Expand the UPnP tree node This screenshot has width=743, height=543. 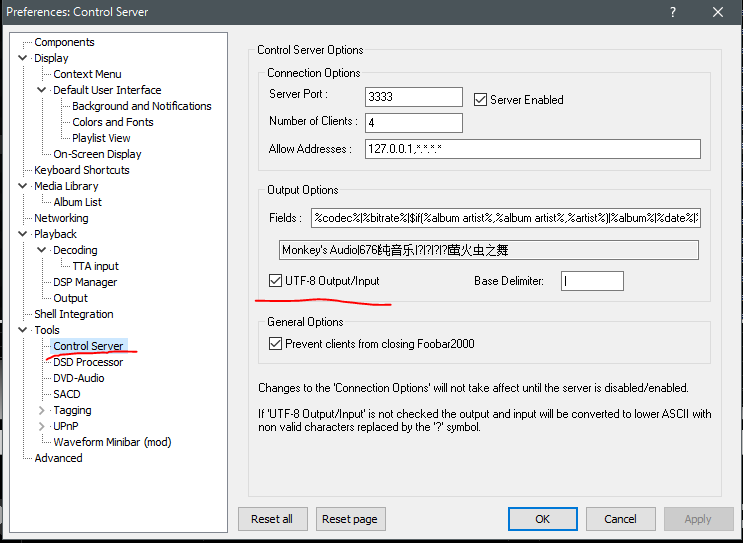(42, 426)
